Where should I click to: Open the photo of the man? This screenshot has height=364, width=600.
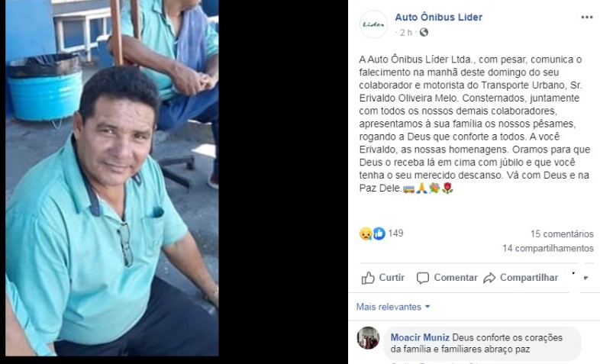[x=112, y=178]
